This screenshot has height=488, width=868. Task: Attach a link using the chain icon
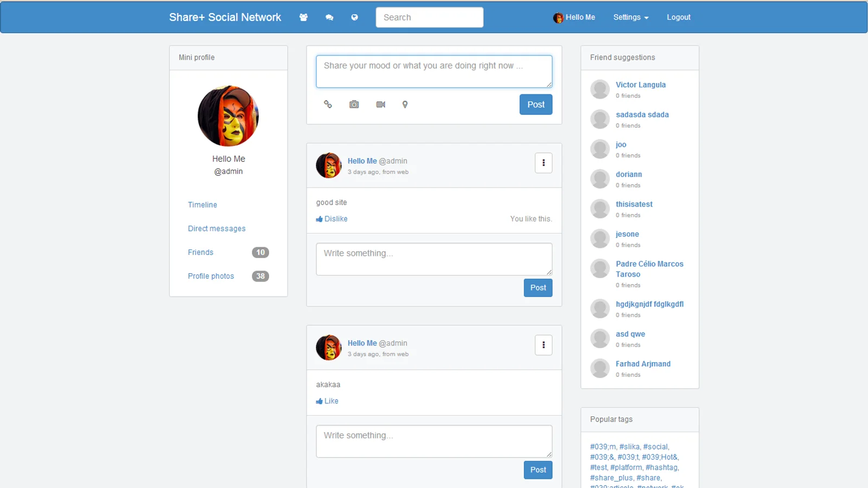[x=328, y=104]
